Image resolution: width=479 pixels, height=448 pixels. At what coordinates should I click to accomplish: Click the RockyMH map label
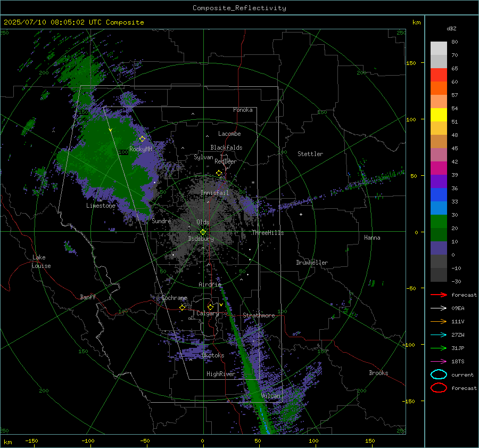[141, 149]
